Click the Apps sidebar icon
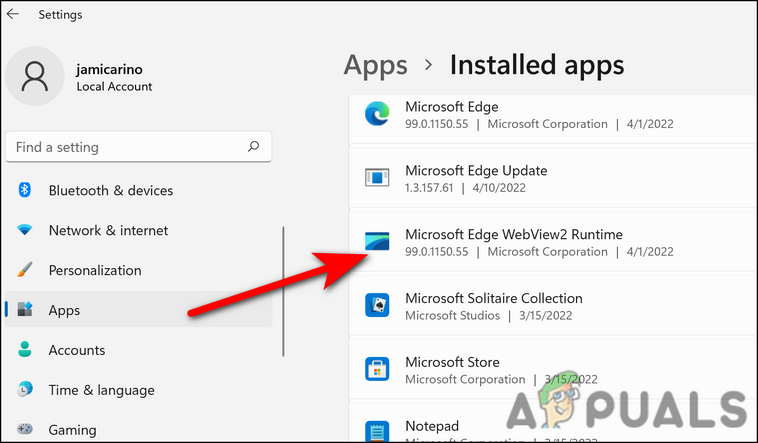This screenshot has width=758, height=443. tap(25, 309)
